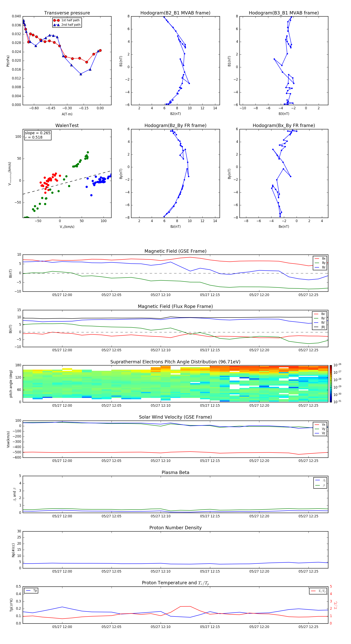This screenshot has width=351, height=644.
Task: Click the 'Plasma Beta' panel title
Action: click(x=175, y=472)
